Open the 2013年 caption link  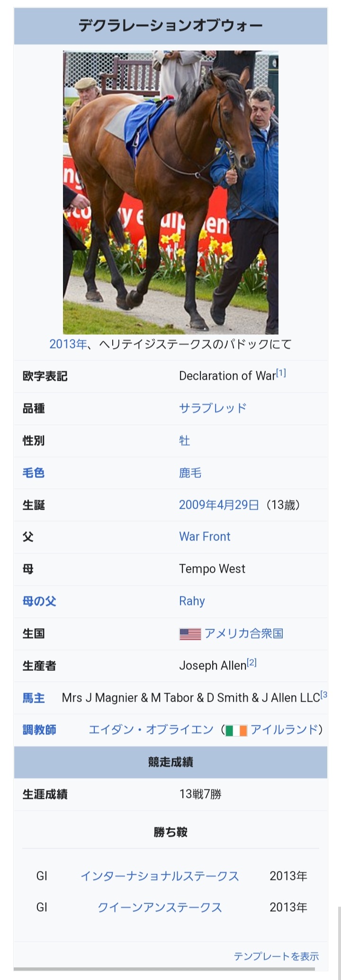click(68, 344)
